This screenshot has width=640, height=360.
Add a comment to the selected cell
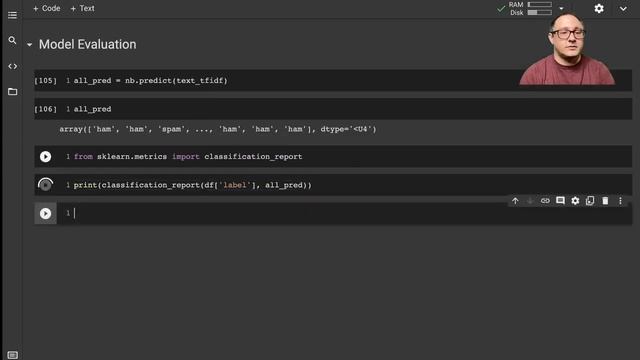click(560, 201)
